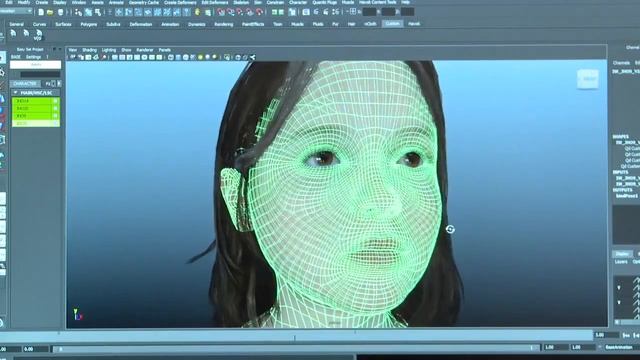Select by component type mode icon

pos(98,13)
